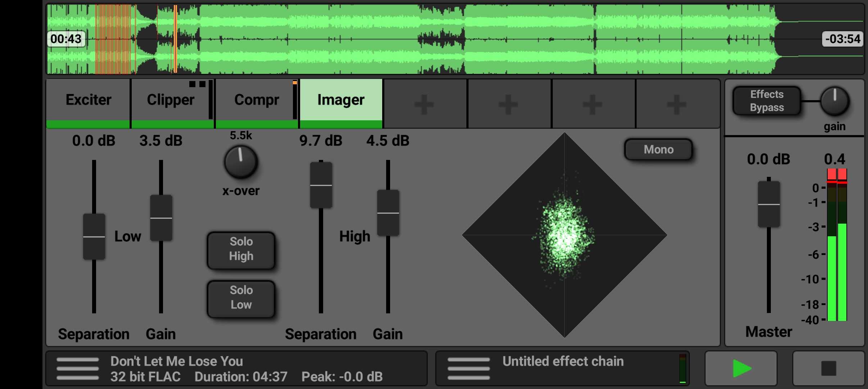Viewport: 868px width, 389px height.
Task: Enable the Solo High band
Action: click(x=241, y=249)
